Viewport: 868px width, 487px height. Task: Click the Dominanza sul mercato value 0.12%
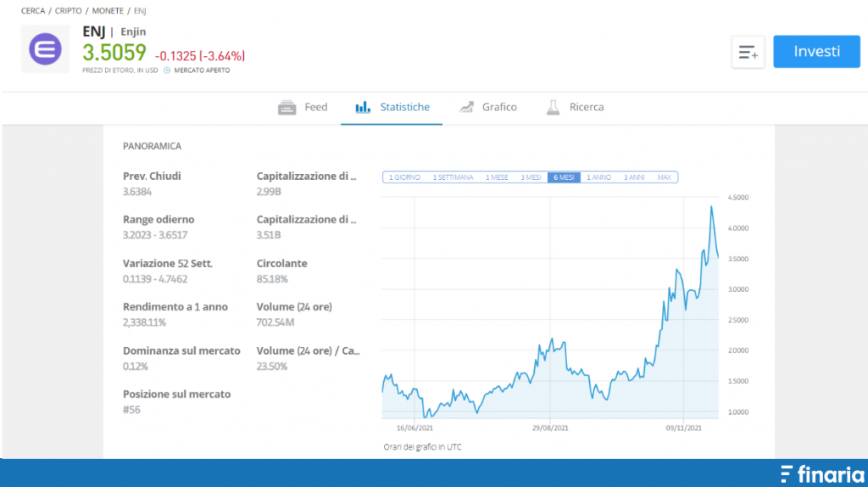(135, 367)
